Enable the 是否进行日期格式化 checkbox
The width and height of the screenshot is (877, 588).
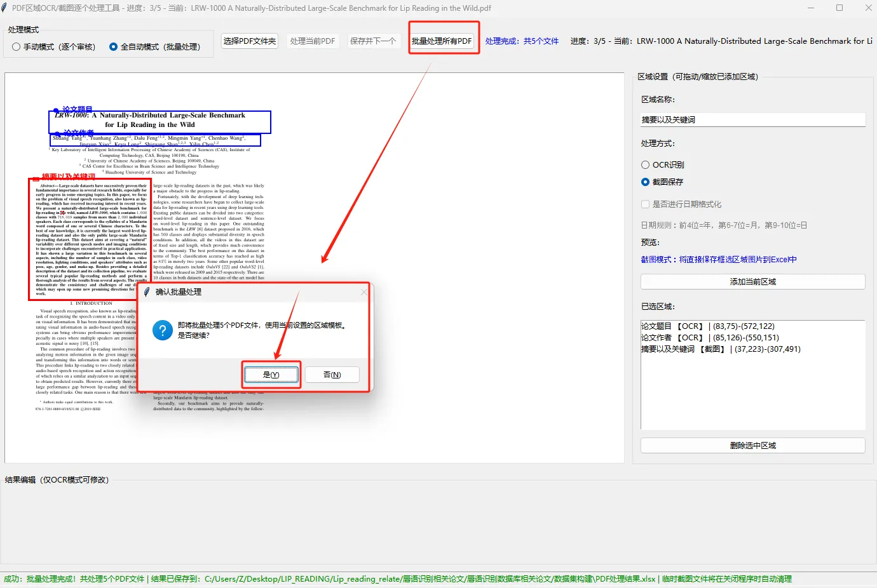(x=646, y=203)
